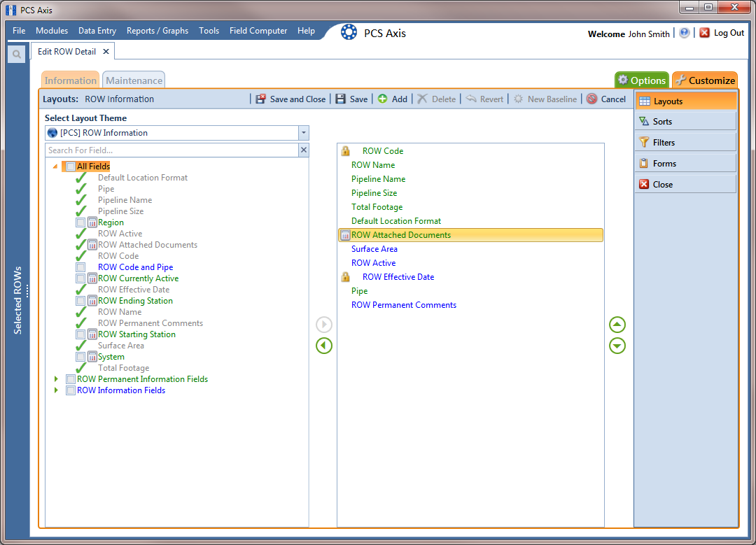The height and width of the screenshot is (545, 756).
Task: Click the green Add plus icon
Action: [x=382, y=99]
